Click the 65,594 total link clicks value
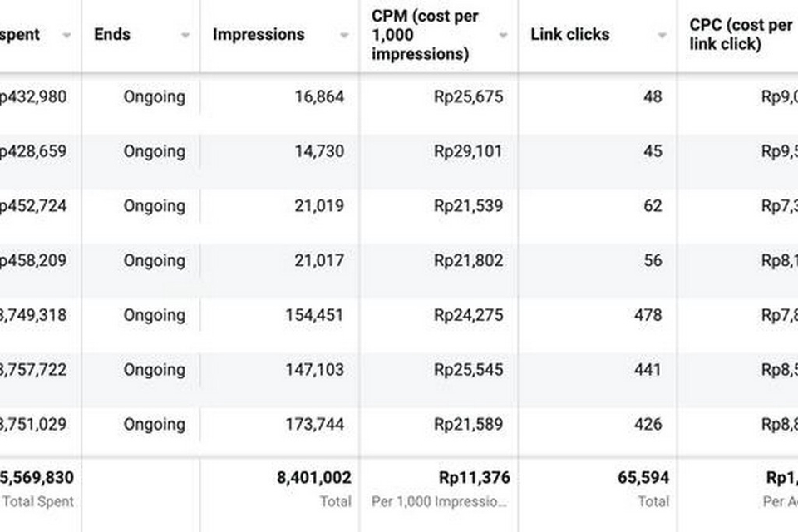Image resolution: width=798 pixels, height=532 pixels. click(645, 478)
